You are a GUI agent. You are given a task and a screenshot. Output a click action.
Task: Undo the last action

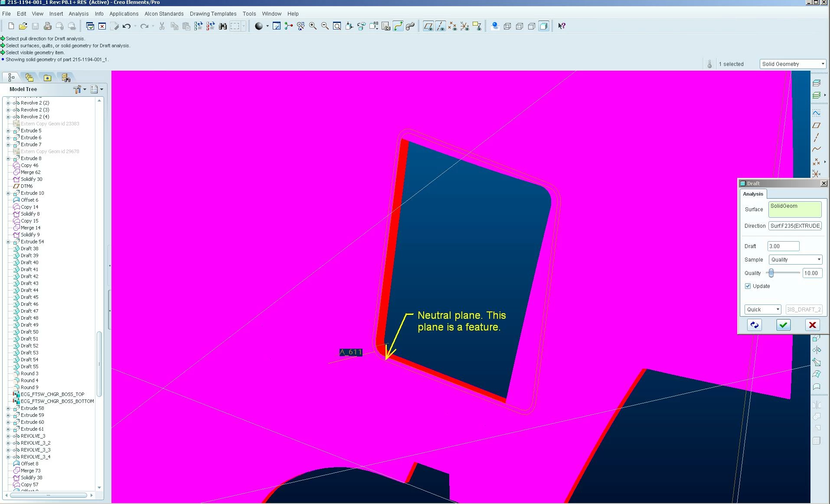tap(127, 26)
